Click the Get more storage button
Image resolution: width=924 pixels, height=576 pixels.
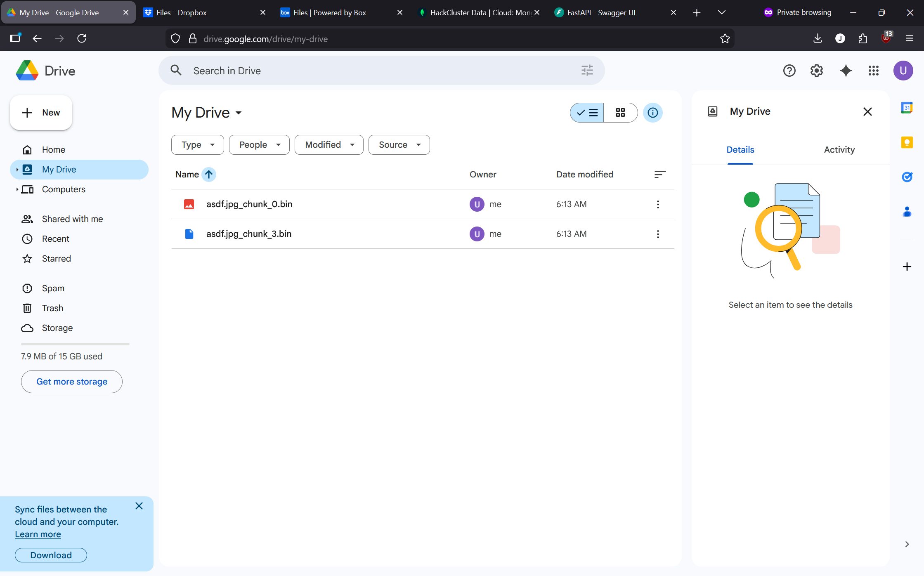pos(72,382)
